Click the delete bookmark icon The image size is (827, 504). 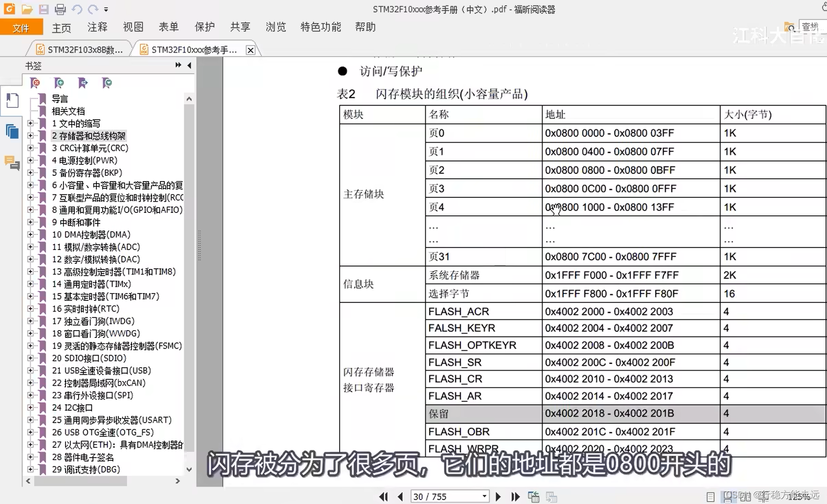(35, 83)
